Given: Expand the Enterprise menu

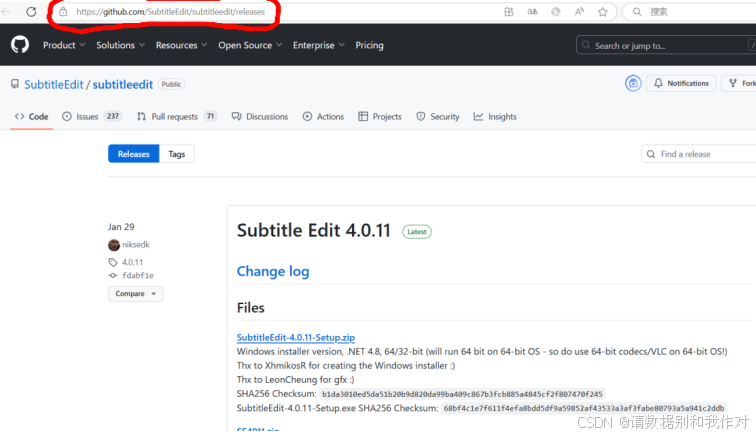Looking at the screenshot, I should pyautogui.click(x=318, y=45).
